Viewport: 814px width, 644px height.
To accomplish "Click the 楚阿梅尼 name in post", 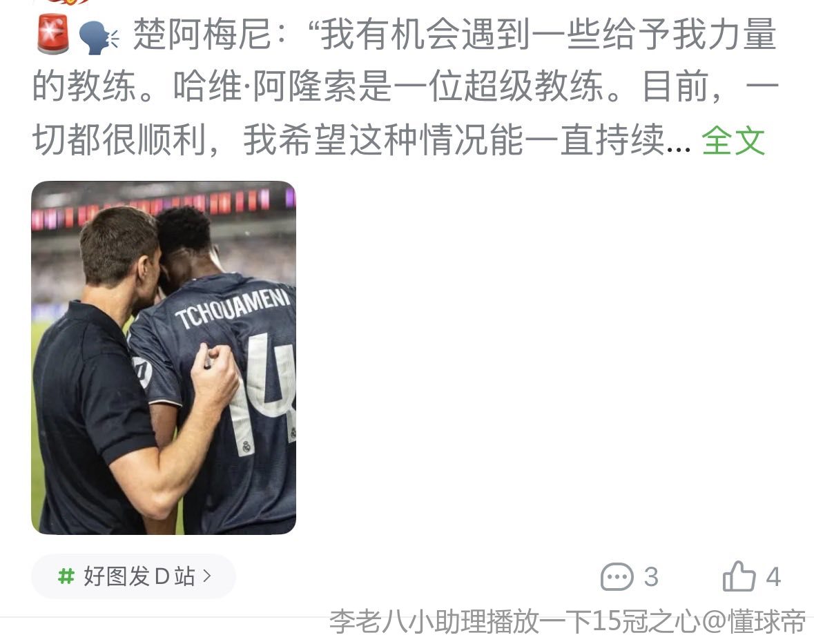I will click(202, 35).
